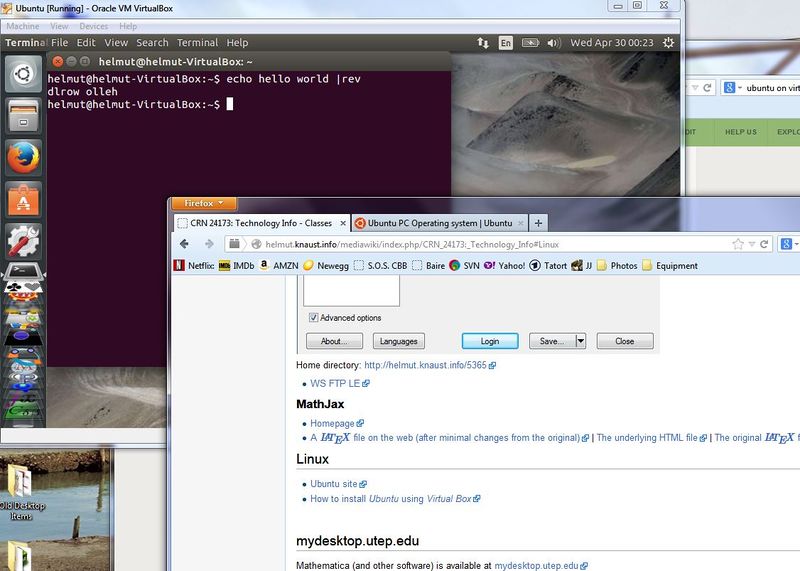Open the Tatort bookmark
Viewport: 800px width, 571px height.
click(x=548, y=265)
